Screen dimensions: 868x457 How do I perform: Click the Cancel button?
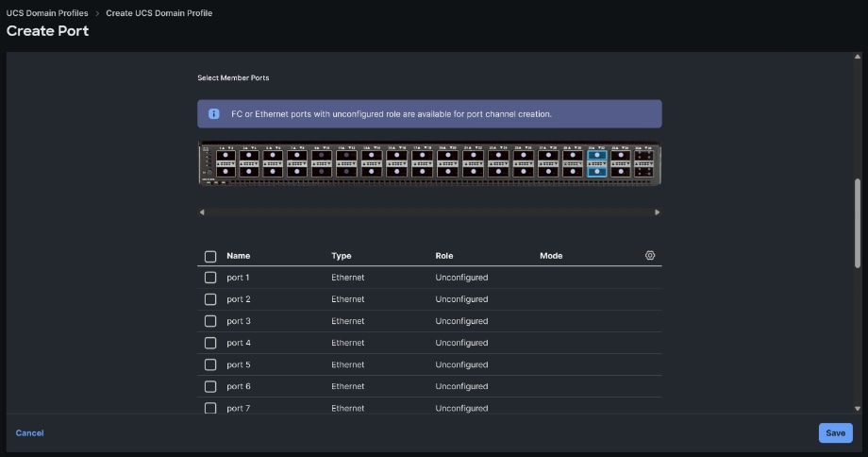(29, 433)
